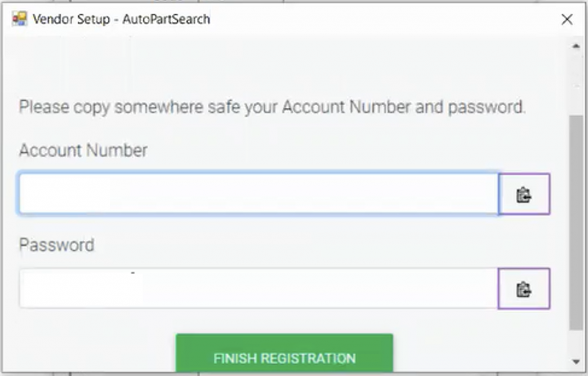Copy the Password using its clipboard icon
588x376 pixels.
point(524,289)
